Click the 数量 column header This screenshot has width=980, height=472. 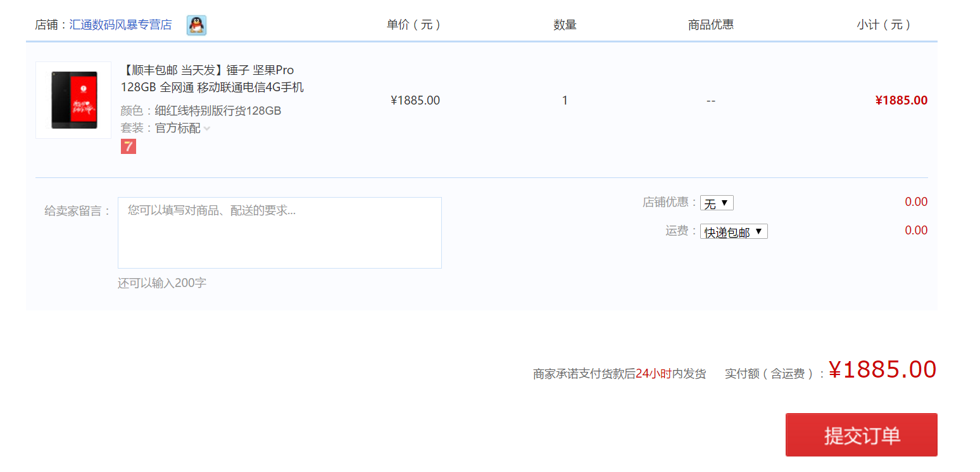pos(565,25)
